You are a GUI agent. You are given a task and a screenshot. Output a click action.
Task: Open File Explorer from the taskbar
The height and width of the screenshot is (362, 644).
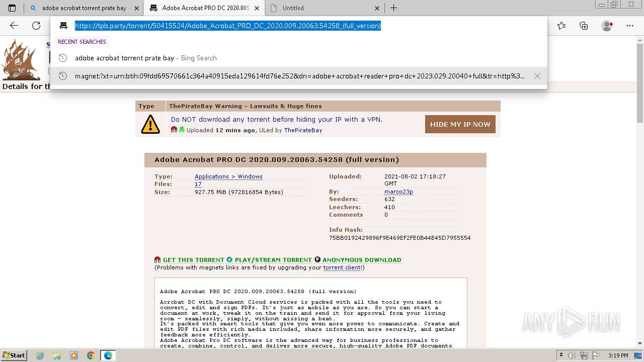click(57, 355)
